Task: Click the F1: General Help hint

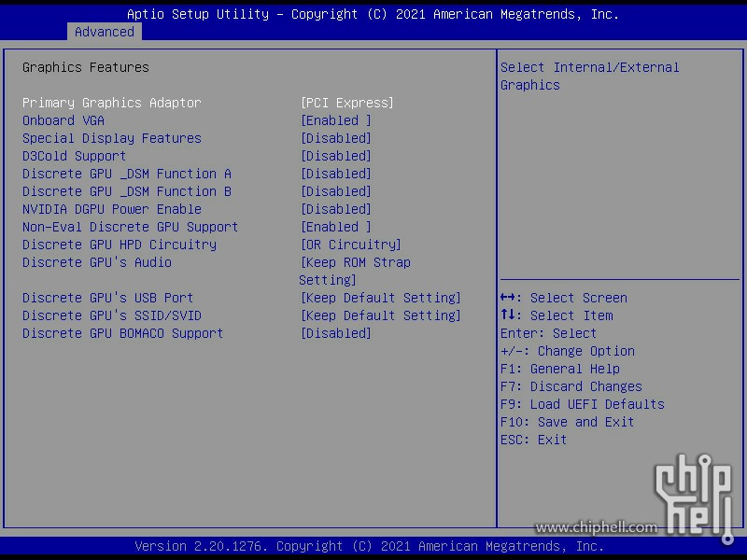Action: click(x=559, y=369)
